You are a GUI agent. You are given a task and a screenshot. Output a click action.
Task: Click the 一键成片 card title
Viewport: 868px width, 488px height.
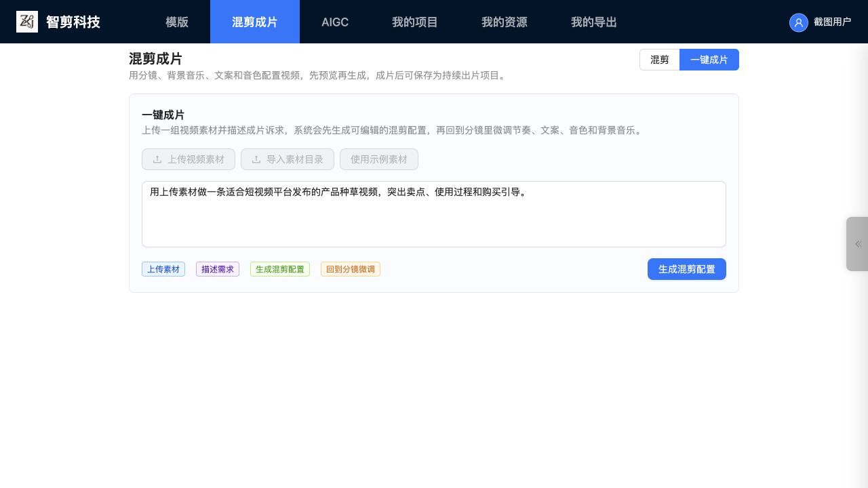pos(163,115)
